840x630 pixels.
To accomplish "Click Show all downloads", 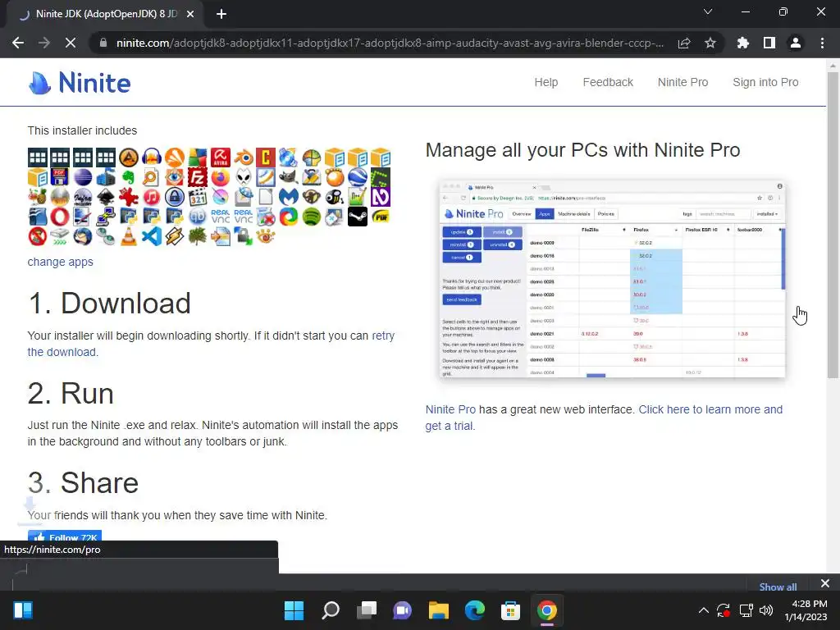I will (778, 587).
